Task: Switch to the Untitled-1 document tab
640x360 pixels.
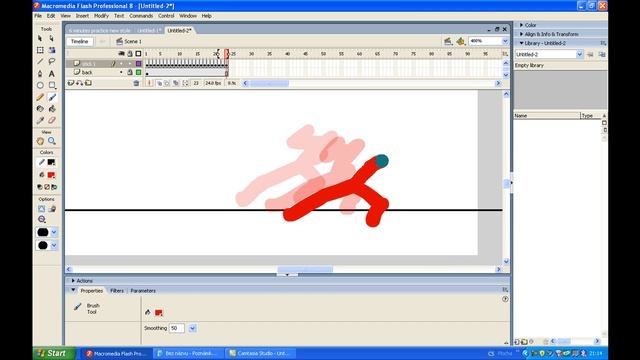Action: click(149, 31)
